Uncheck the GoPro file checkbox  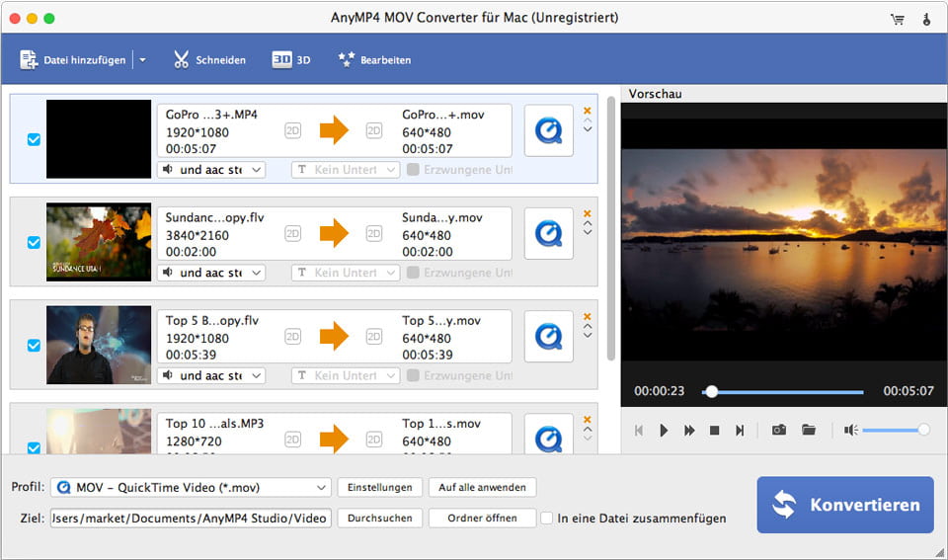[x=34, y=139]
